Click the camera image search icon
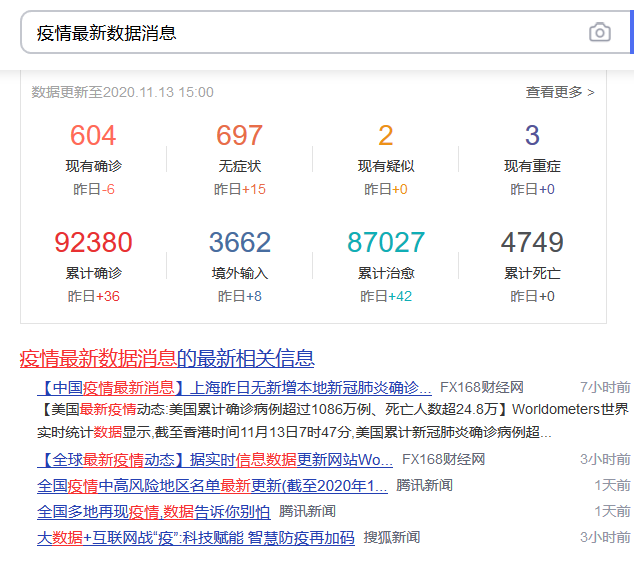Viewport: 634px width, 568px height. pos(599,33)
